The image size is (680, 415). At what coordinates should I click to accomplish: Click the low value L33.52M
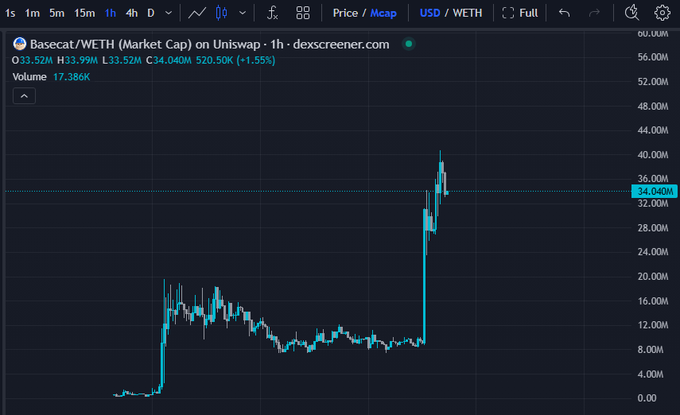tap(121, 60)
